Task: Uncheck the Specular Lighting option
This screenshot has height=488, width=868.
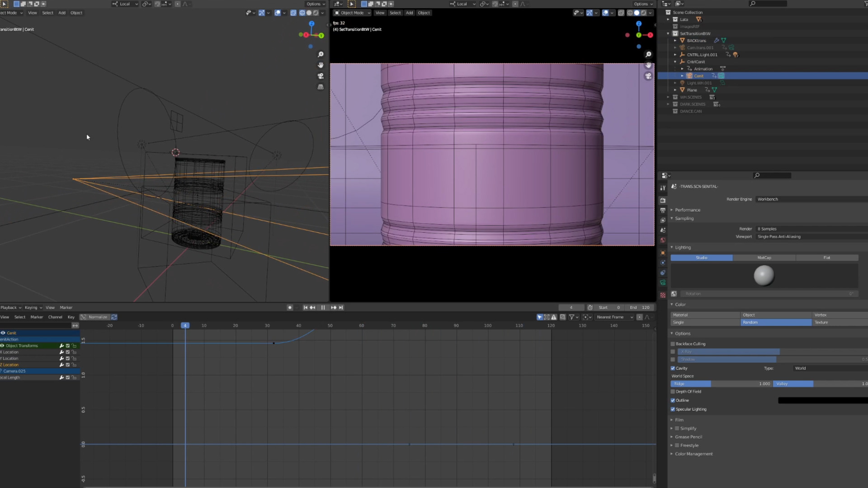Action: 673,409
